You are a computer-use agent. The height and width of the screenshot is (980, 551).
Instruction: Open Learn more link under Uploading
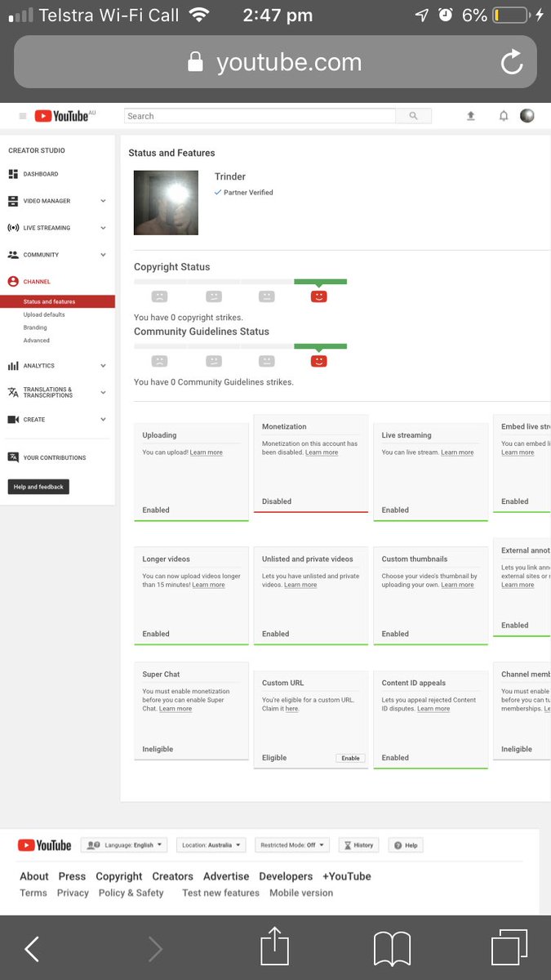pos(207,452)
